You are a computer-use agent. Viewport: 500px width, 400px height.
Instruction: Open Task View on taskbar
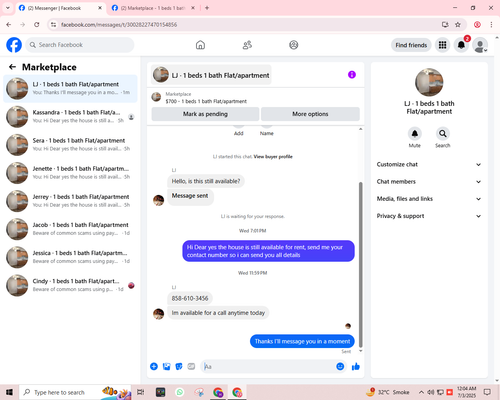click(x=141, y=392)
